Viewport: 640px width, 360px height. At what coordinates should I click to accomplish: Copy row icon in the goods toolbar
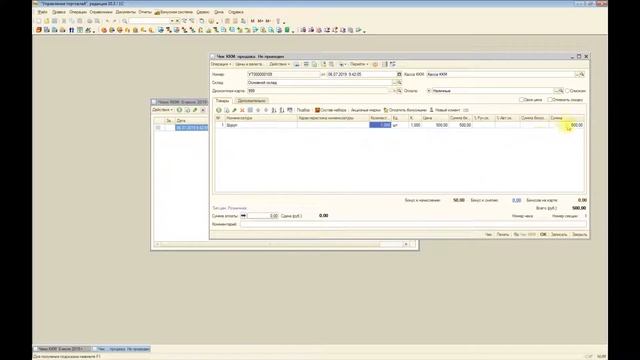click(227, 110)
